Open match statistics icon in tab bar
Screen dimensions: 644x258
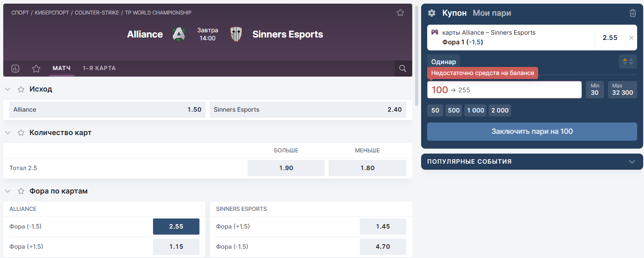coord(15,69)
